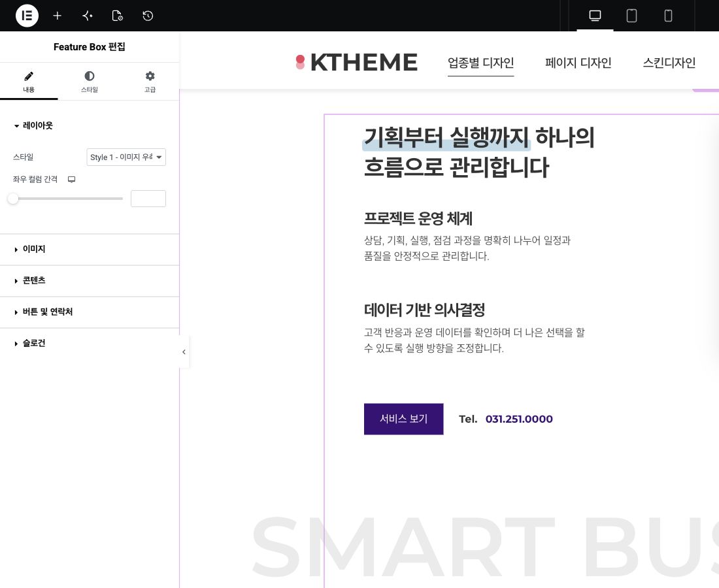Expand the 버튼 및 연락처 section
Image resolution: width=719 pixels, height=588 pixels.
pyautogui.click(x=90, y=312)
